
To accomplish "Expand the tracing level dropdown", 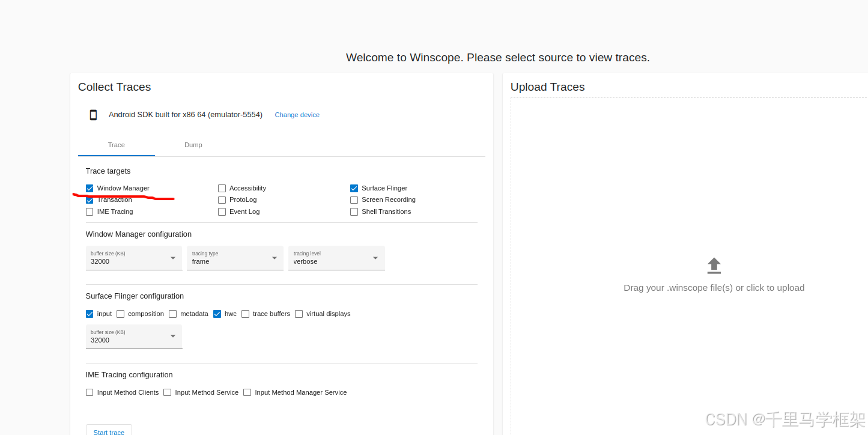I will pos(336,258).
